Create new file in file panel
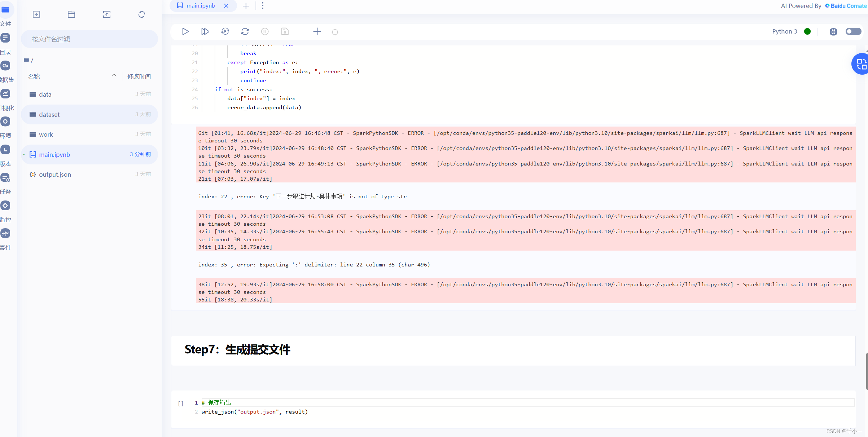This screenshot has height=437, width=868. tap(36, 14)
